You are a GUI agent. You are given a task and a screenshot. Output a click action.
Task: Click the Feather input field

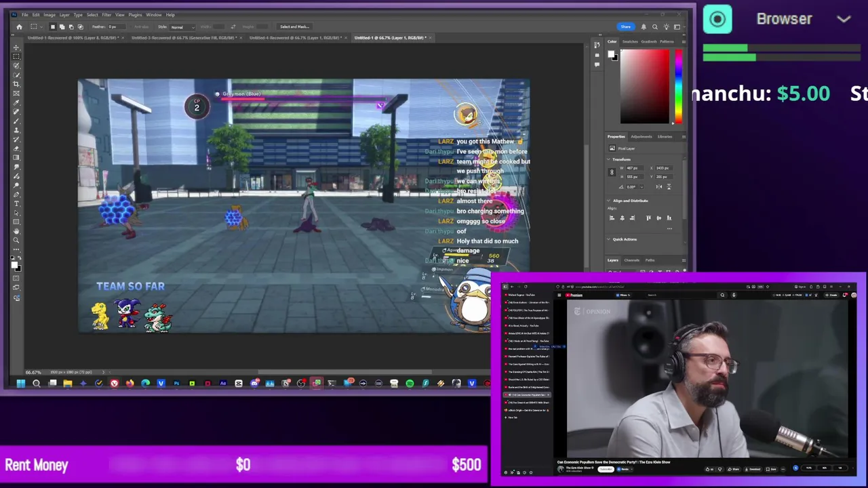click(117, 26)
